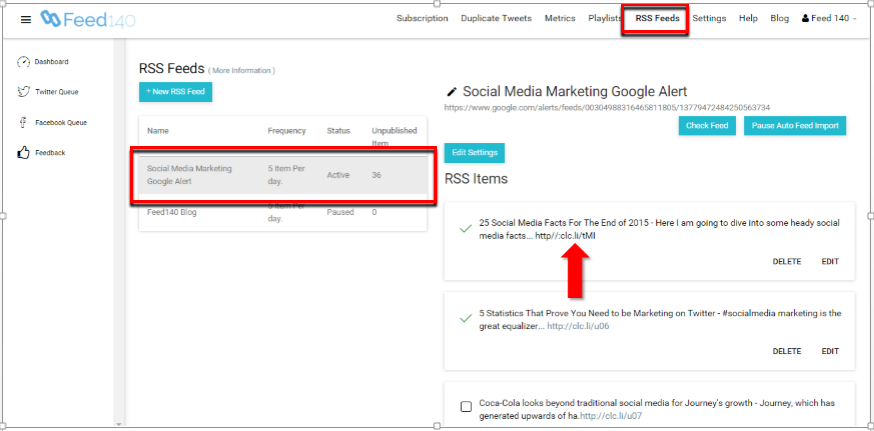Edit the 25 Social Media Facts item
Screen dimensions: 874x431
pyautogui.click(x=830, y=261)
